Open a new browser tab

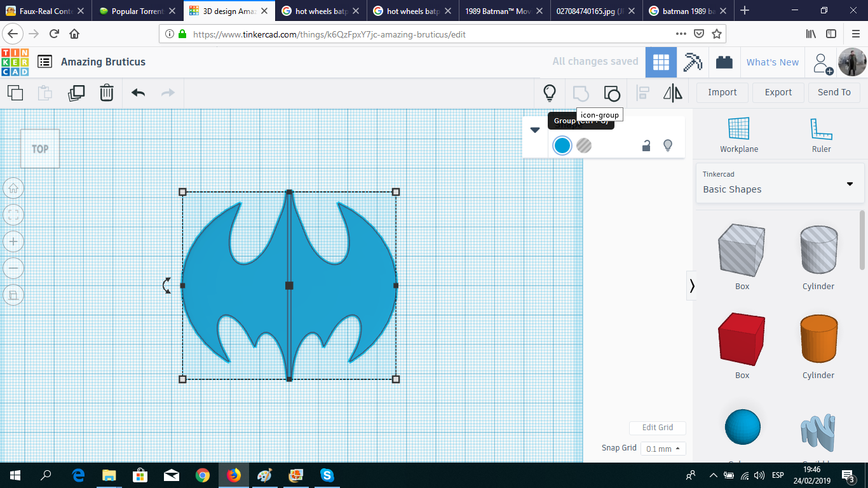[x=745, y=11]
